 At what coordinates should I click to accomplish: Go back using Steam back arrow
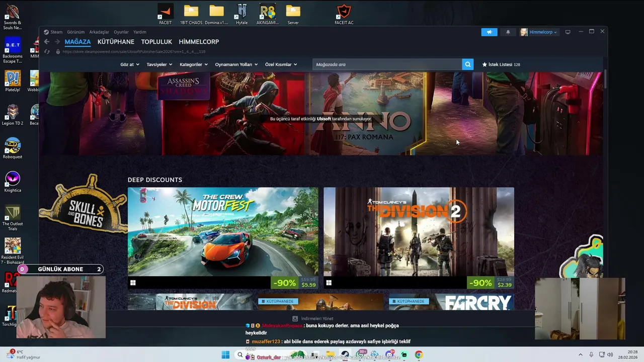click(x=47, y=42)
